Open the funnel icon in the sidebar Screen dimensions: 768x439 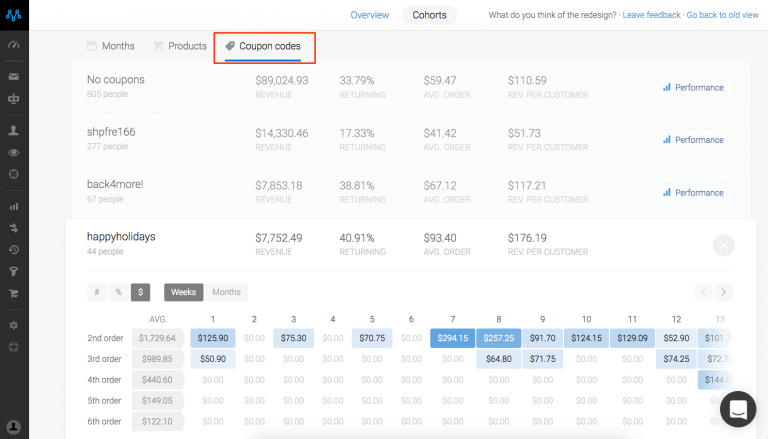click(14, 271)
